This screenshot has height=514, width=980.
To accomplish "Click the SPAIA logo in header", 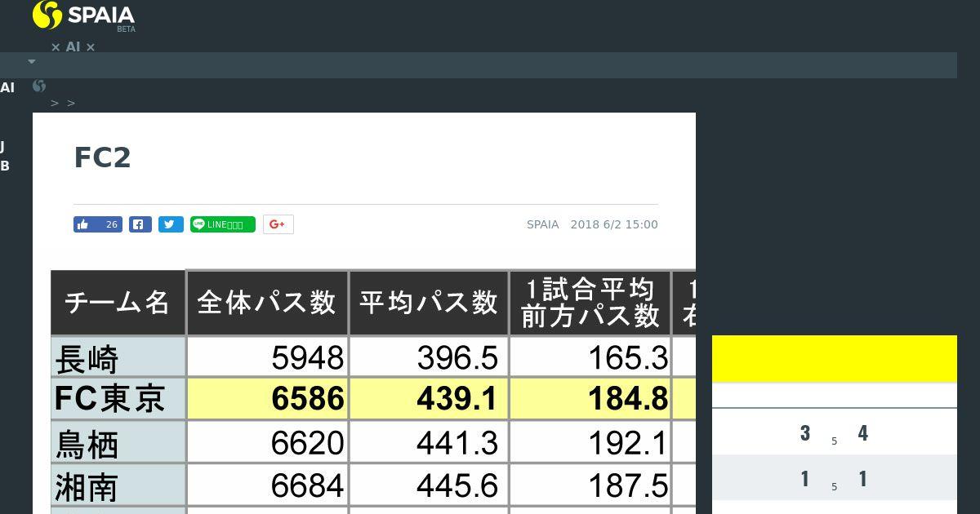I will point(83,16).
